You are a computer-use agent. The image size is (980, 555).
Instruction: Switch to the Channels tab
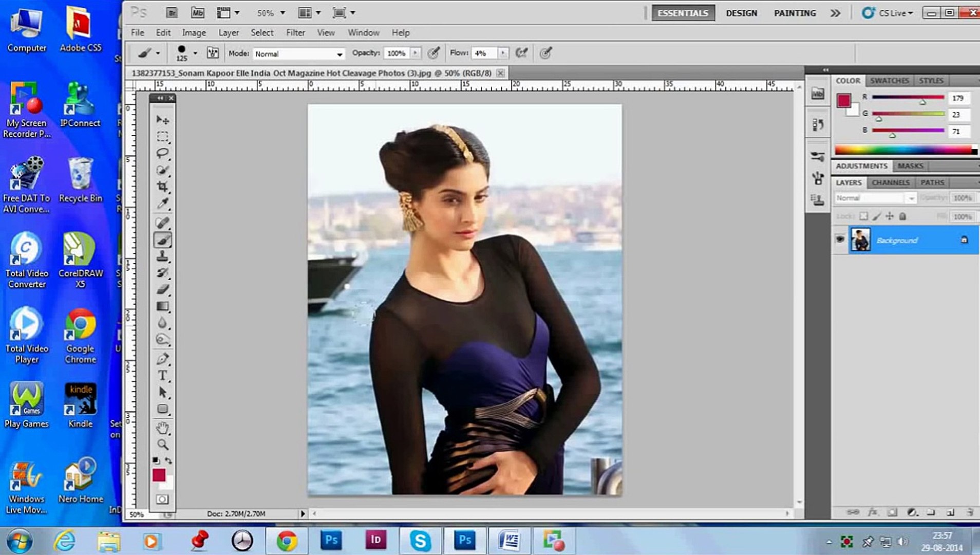point(890,182)
